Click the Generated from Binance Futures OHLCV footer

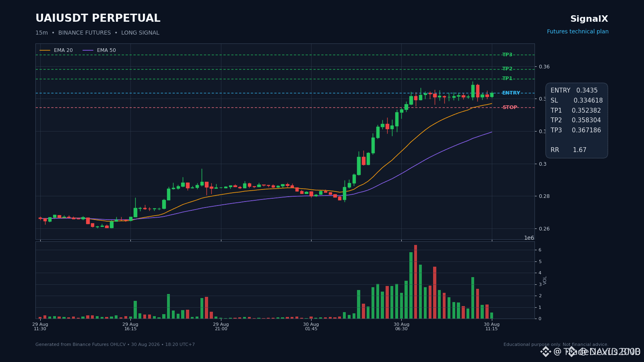click(115, 345)
